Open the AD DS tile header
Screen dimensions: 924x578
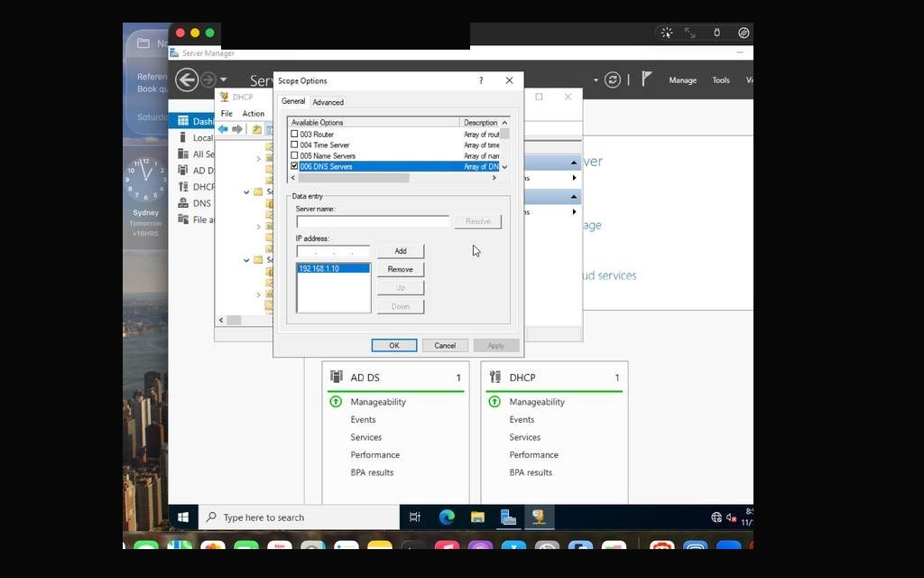click(x=396, y=378)
